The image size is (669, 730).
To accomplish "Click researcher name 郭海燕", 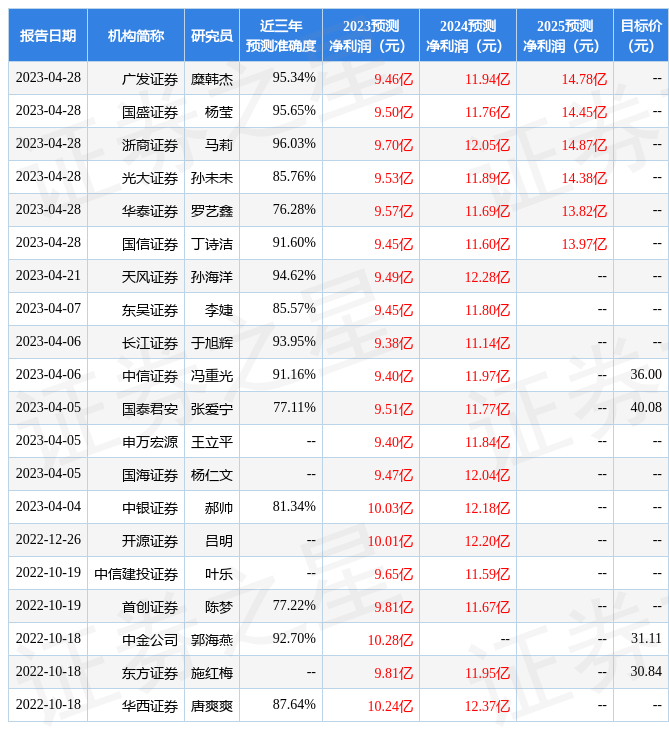I will (212, 640).
